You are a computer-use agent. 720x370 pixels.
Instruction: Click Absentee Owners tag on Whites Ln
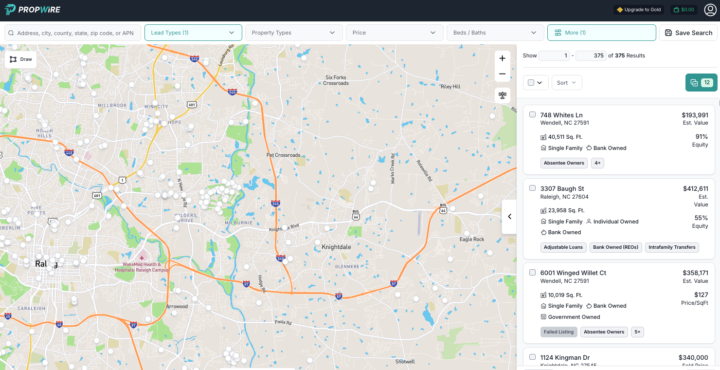(x=564, y=163)
